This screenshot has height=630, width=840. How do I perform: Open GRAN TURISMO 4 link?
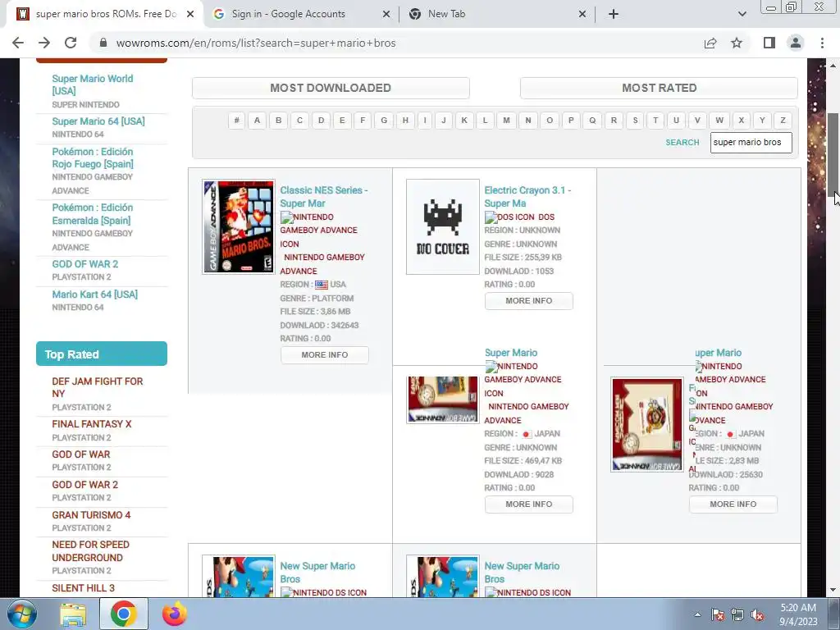tap(91, 515)
